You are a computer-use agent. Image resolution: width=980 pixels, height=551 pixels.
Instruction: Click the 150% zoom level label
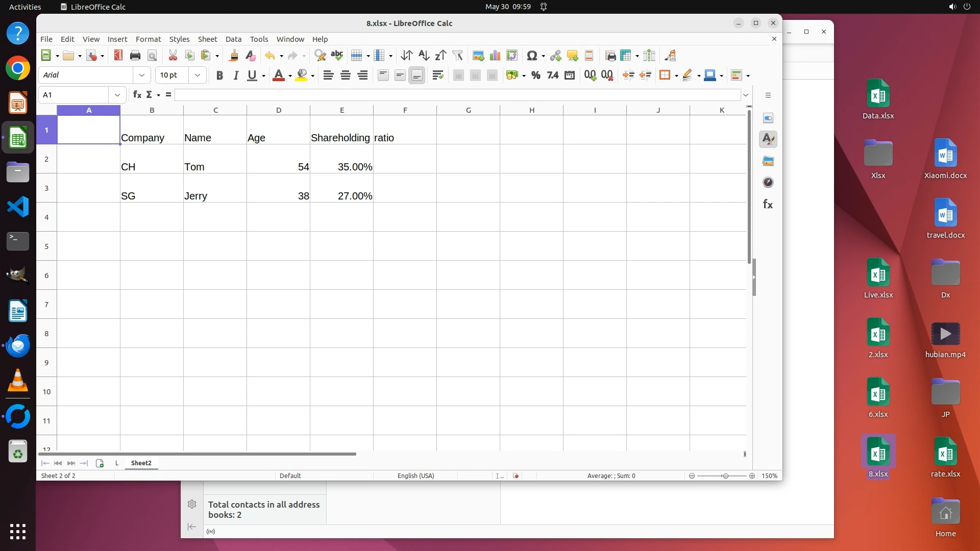[769, 476]
